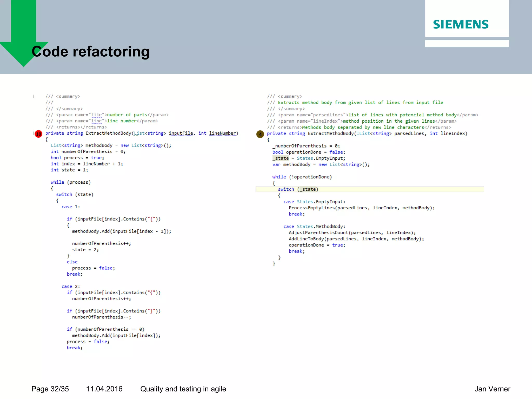Click 'case 1:' in left code
The height and width of the screenshot is (399, 532).
point(71,207)
